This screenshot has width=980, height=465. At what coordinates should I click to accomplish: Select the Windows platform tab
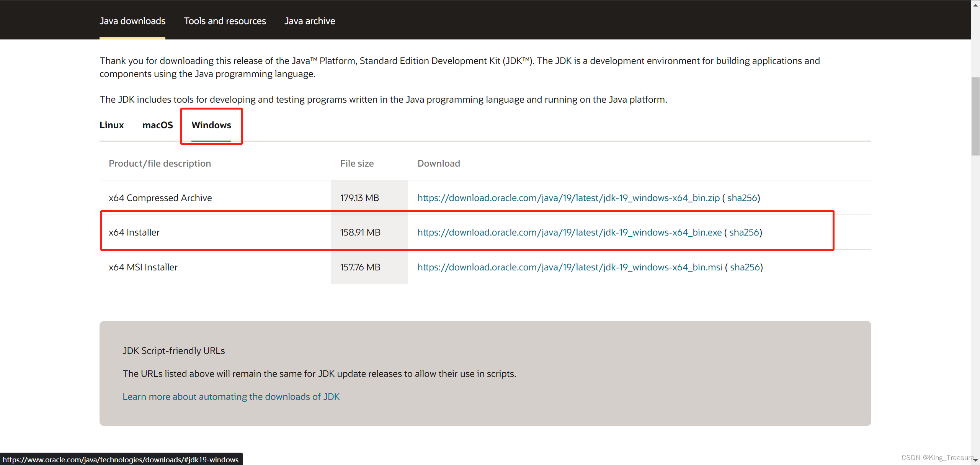pyautogui.click(x=211, y=125)
